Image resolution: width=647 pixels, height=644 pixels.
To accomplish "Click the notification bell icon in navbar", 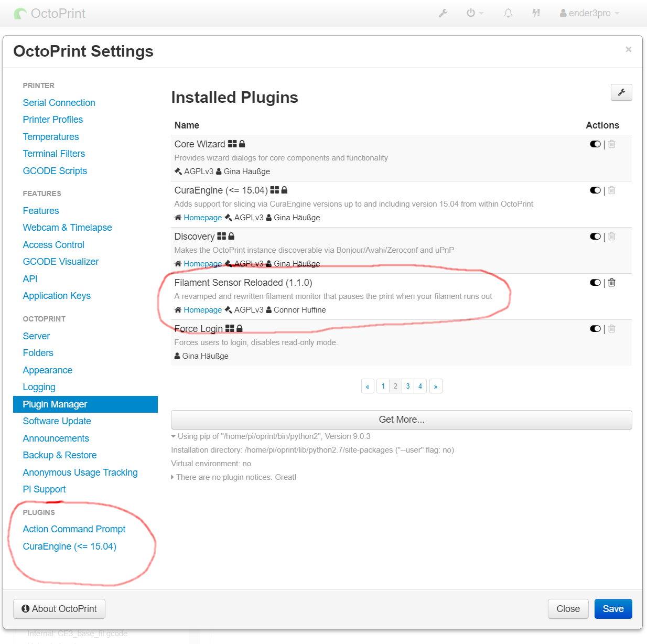I will pyautogui.click(x=508, y=13).
